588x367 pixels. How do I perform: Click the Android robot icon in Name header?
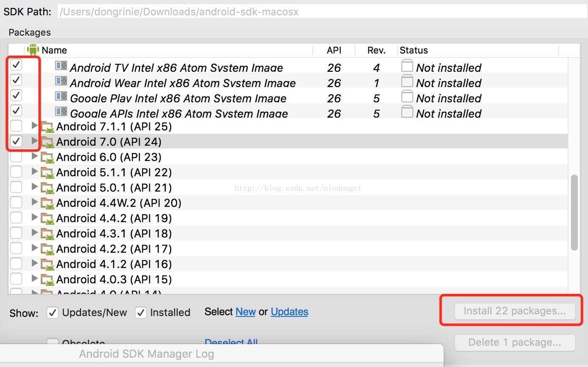pos(33,50)
